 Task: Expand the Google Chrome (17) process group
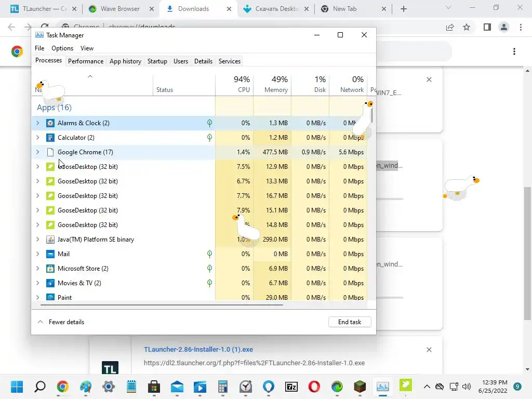coord(37,152)
